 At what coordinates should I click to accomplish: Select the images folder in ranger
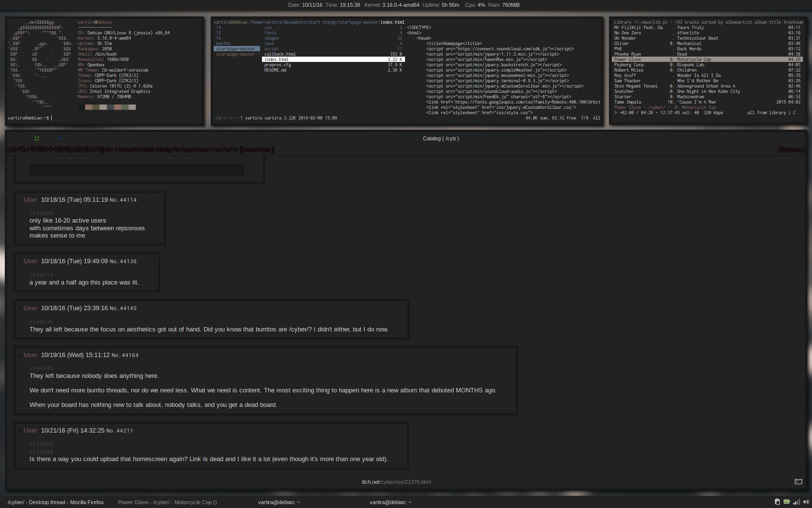[333, 38]
